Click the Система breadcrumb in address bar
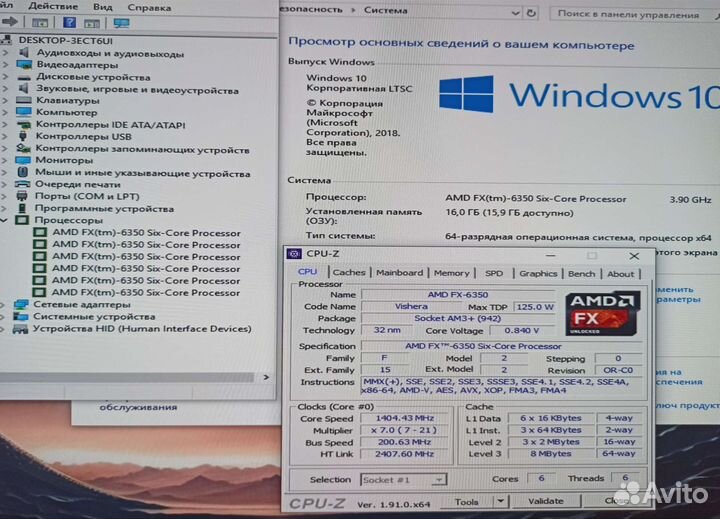Image resolution: width=720 pixels, height=519 pixels. click(385, 10)
